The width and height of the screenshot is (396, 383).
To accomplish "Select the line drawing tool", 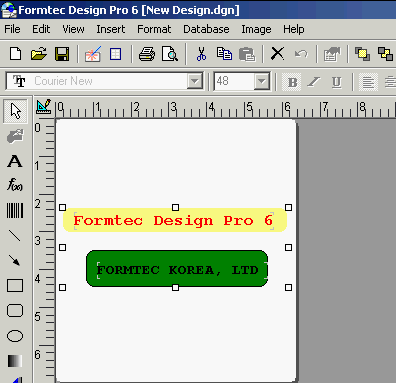I will [15, 236].
